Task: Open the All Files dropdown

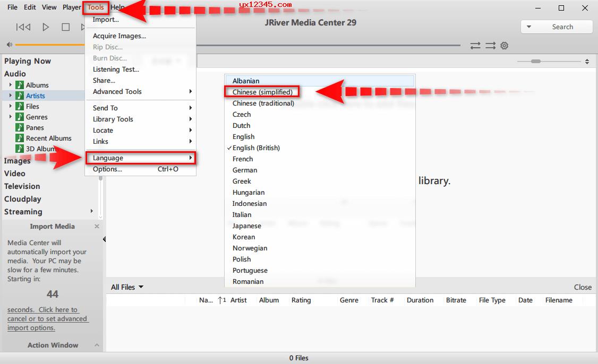Action: click(x=127, y=287)
